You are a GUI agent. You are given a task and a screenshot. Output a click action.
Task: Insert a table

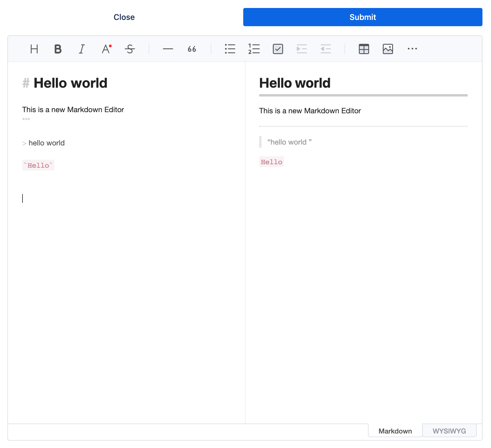point(364,49)
